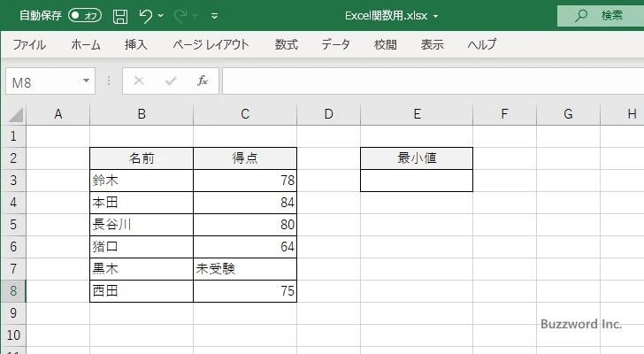Select the cell containing 猪口
Viewport: 644px width, 354px height.
click(x=142, y=247)
